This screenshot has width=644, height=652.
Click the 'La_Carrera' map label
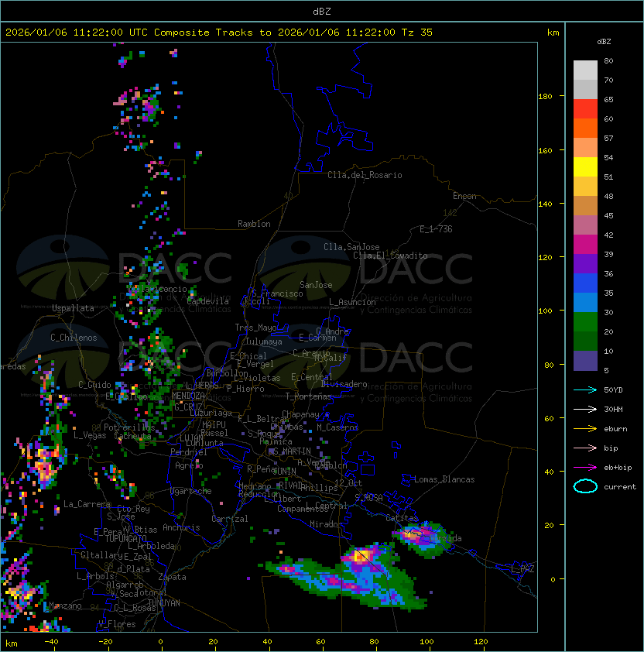click(x=87, y=504)
